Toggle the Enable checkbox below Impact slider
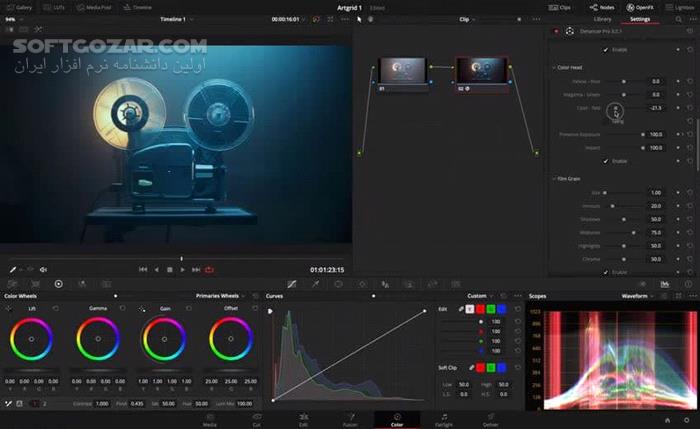The image size is (700, 429). tap(605, 161)
